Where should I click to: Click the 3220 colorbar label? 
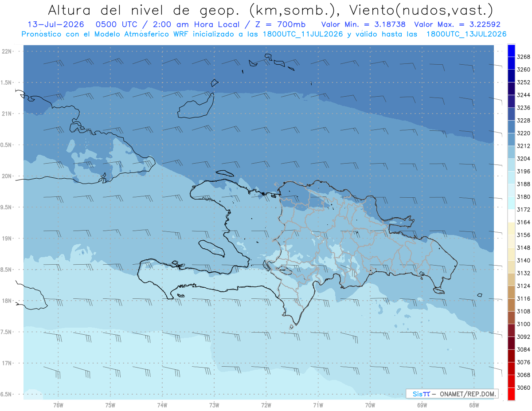(524, 133)
